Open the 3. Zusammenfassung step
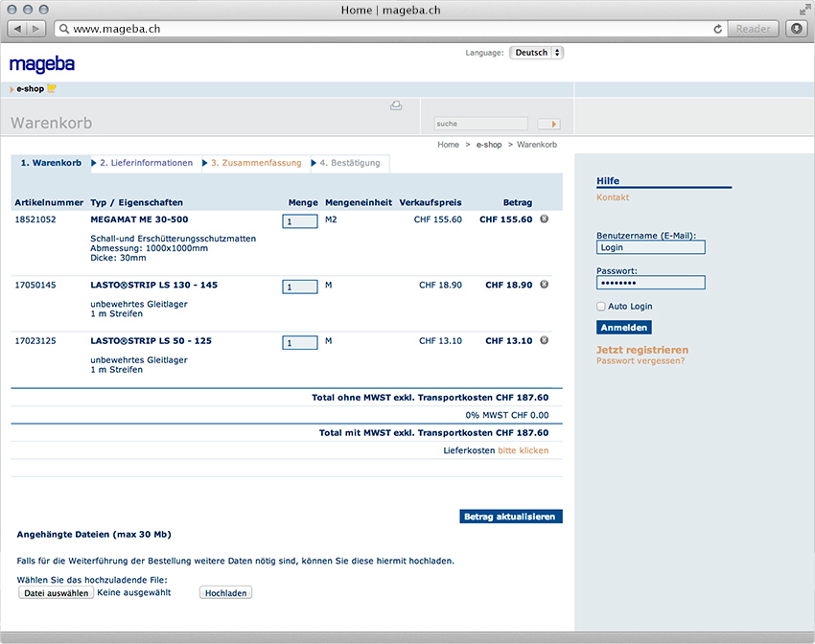Screen dimensions: 815x644 (256, 163)
